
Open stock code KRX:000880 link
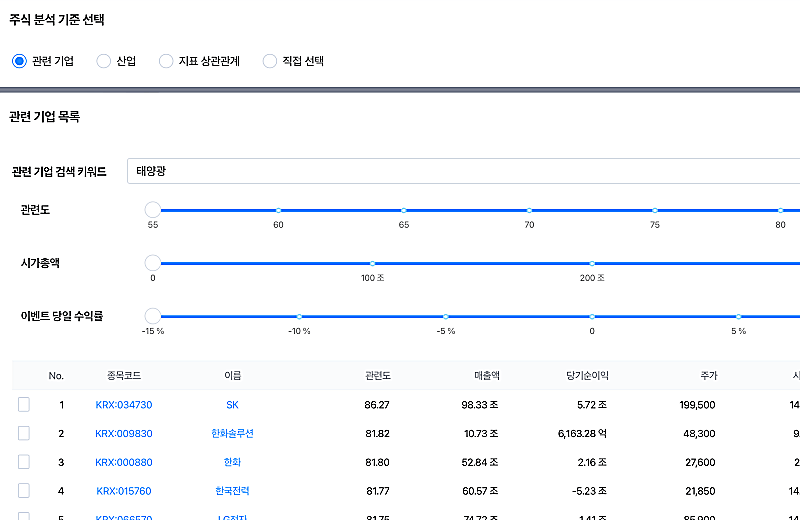124,462
